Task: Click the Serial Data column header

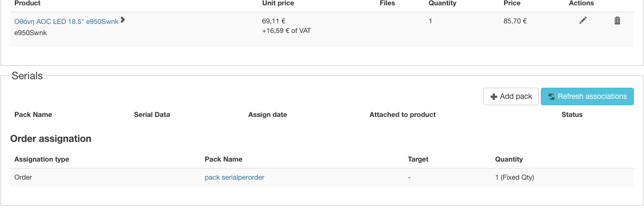Action: 152,115
